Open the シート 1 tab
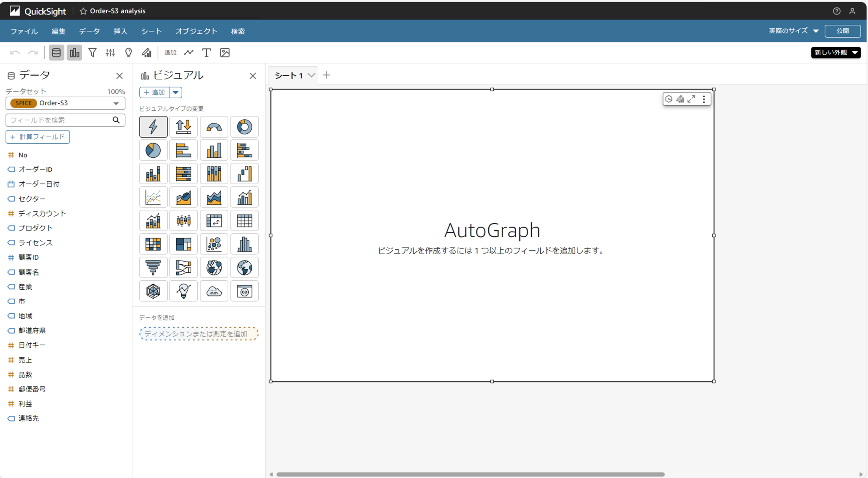 [x=288, y=75]
